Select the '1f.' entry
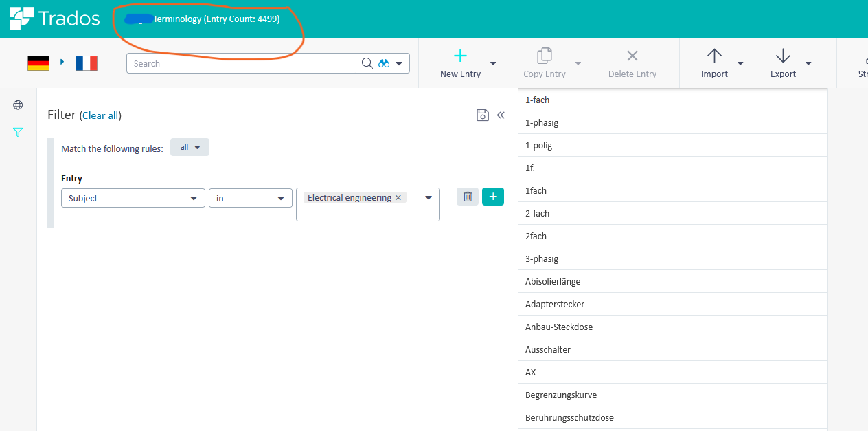Viewport: 868px width, 431px height. (x=672, y=168)
